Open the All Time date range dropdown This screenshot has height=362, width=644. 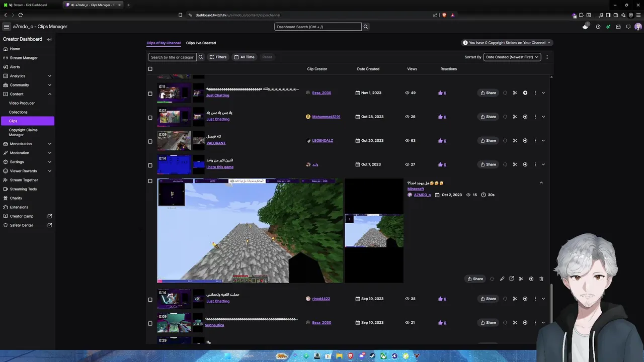tap(245, 57)
